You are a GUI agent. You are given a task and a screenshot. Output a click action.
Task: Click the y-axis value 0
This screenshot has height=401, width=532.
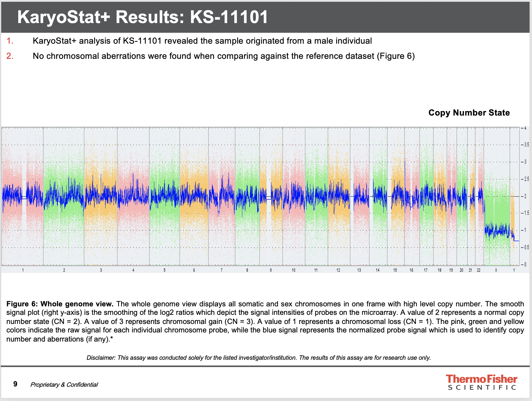point(525,265)
